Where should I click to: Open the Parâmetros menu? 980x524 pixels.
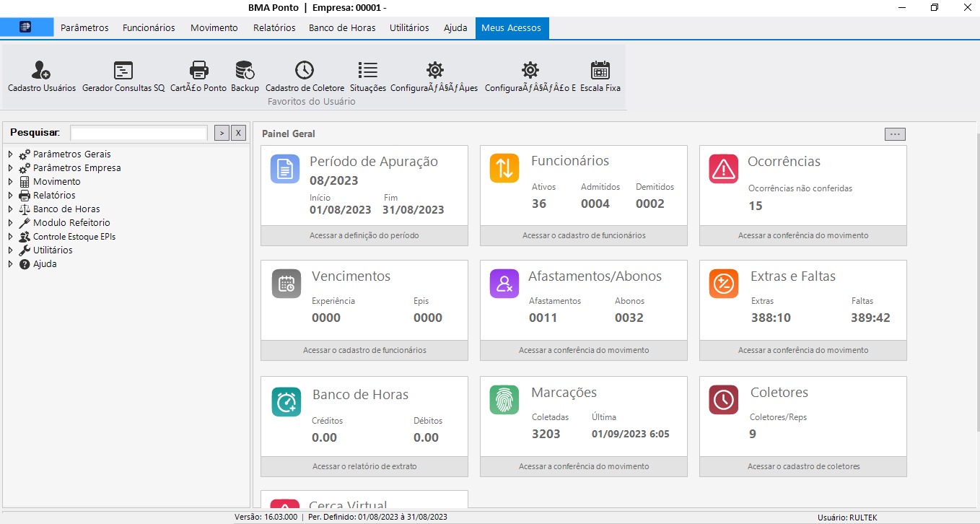point(84,27)
